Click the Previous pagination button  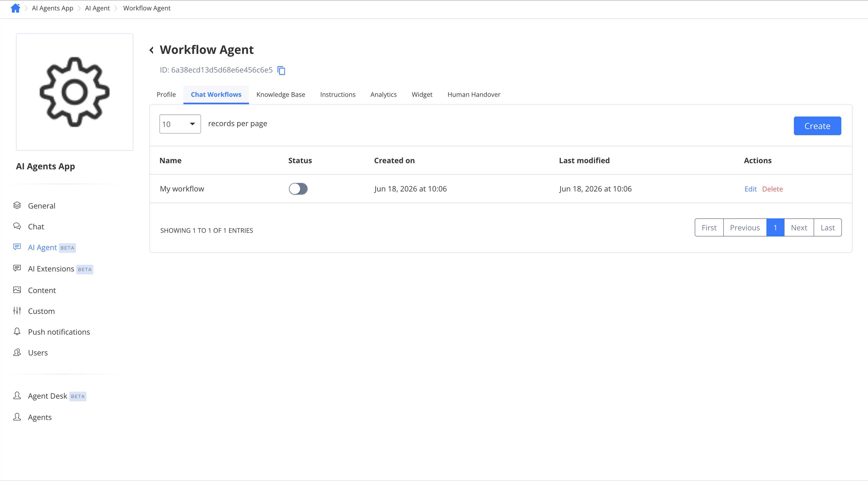point(745,227)
